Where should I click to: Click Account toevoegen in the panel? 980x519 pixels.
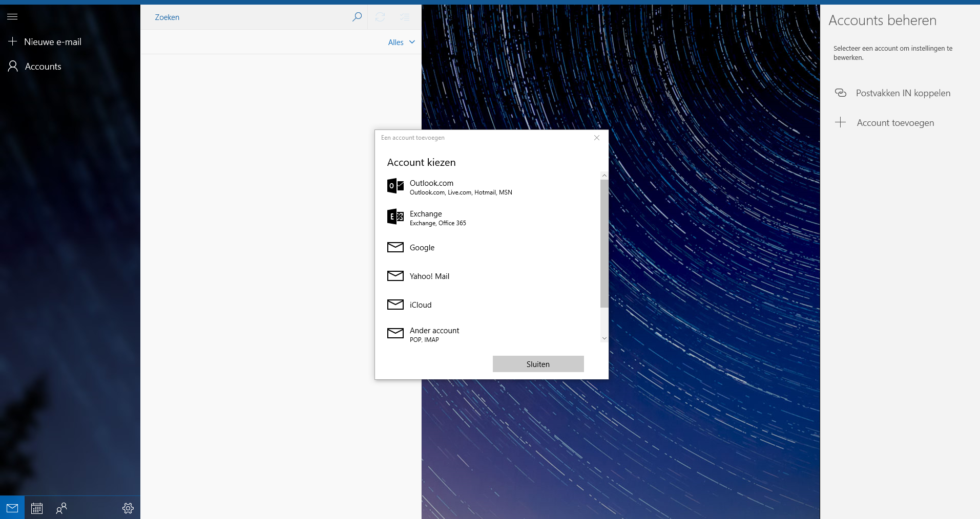coord(900,123)
